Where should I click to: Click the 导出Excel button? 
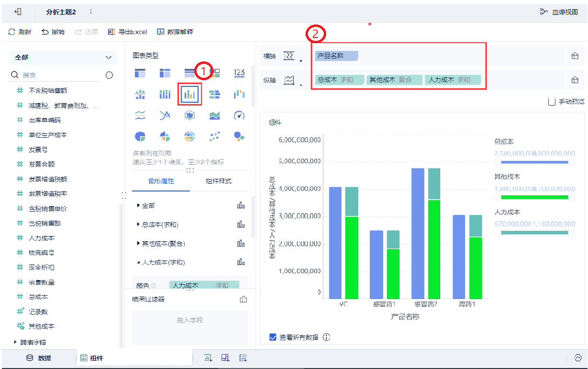pos(128,32)
